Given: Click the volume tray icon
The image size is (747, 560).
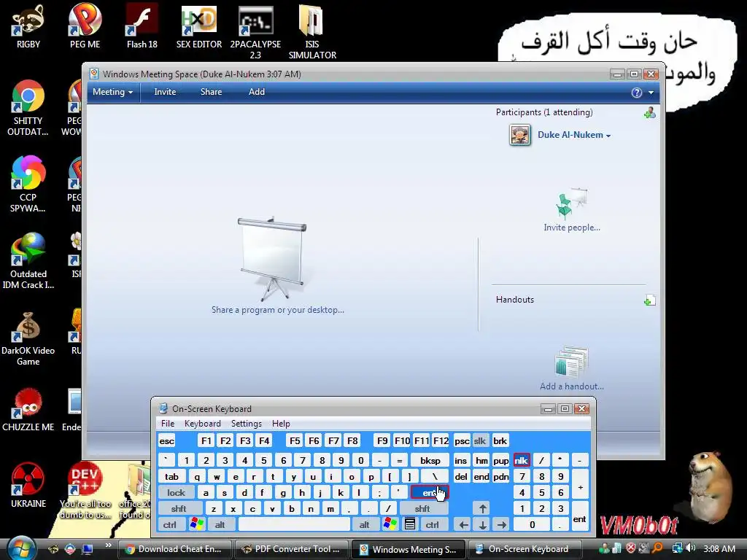Looking at the screenshot, I should 690,548.
